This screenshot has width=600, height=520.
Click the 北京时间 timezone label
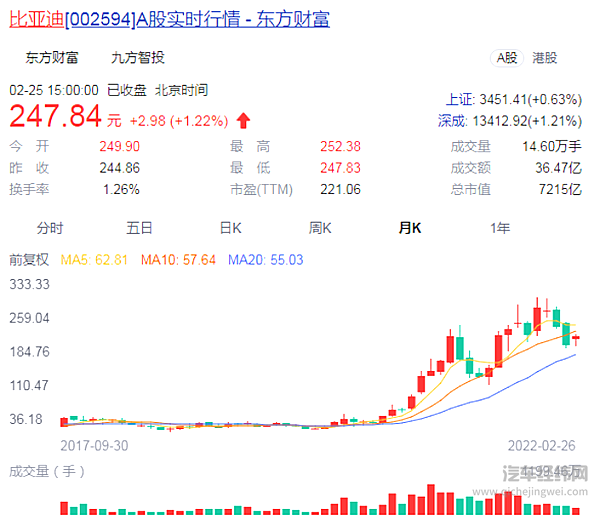(181, 91)
